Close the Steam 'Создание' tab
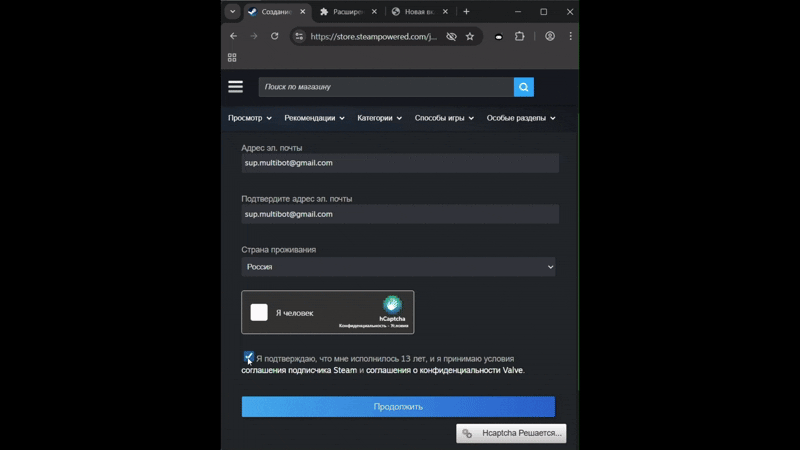Viewport: 800px width, 450px height. [303, 12]
